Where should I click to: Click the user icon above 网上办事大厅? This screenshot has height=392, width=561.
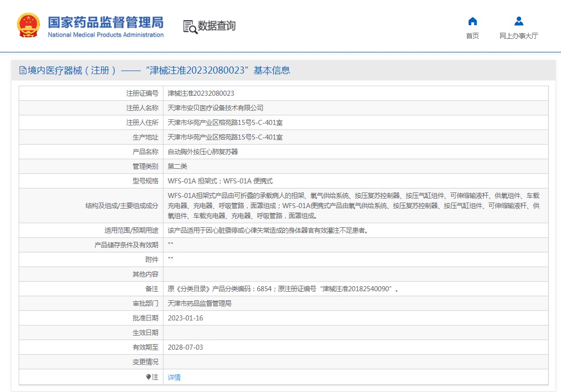pyautogui.click(x=519, y=22)
